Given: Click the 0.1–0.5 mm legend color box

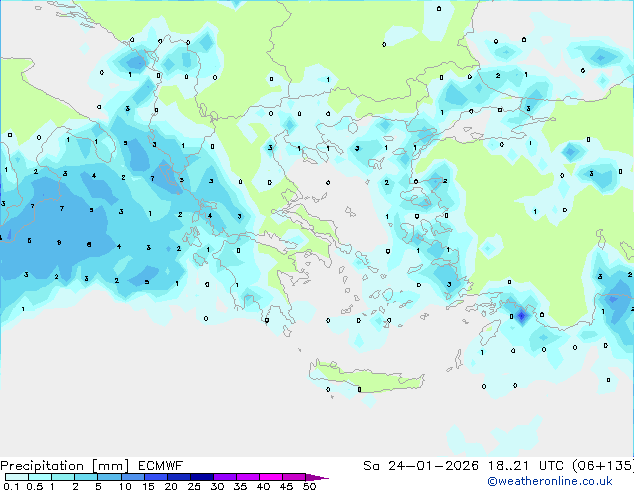Looking at the screenshot, I should click(17, 477).
